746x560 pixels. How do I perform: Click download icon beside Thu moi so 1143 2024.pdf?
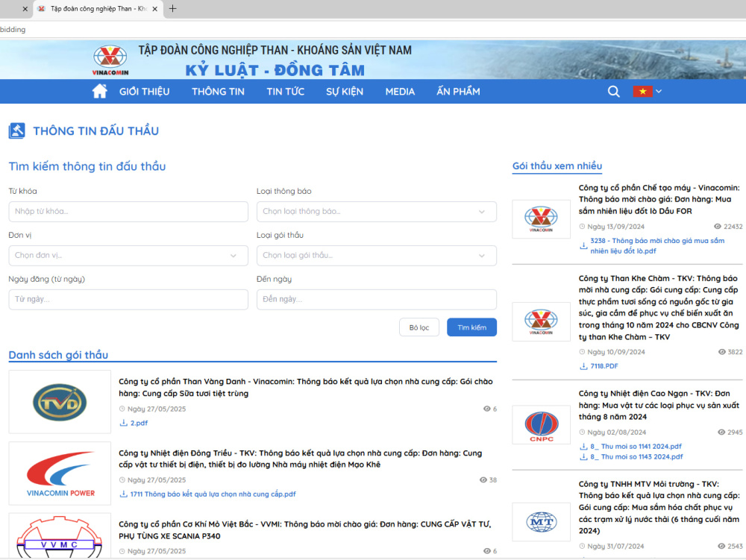[583, 457]
